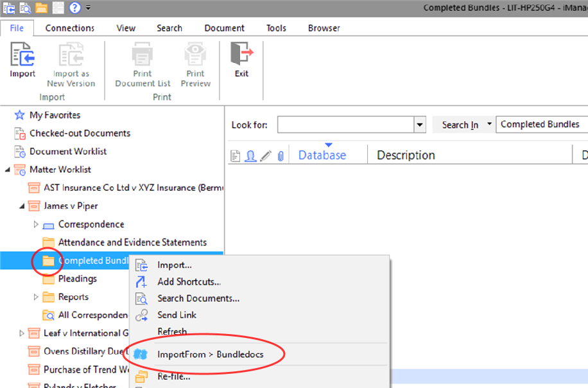This screenshot has height=388, width=588.
Task: Click the Document Worklist icon
Action: 19,151
